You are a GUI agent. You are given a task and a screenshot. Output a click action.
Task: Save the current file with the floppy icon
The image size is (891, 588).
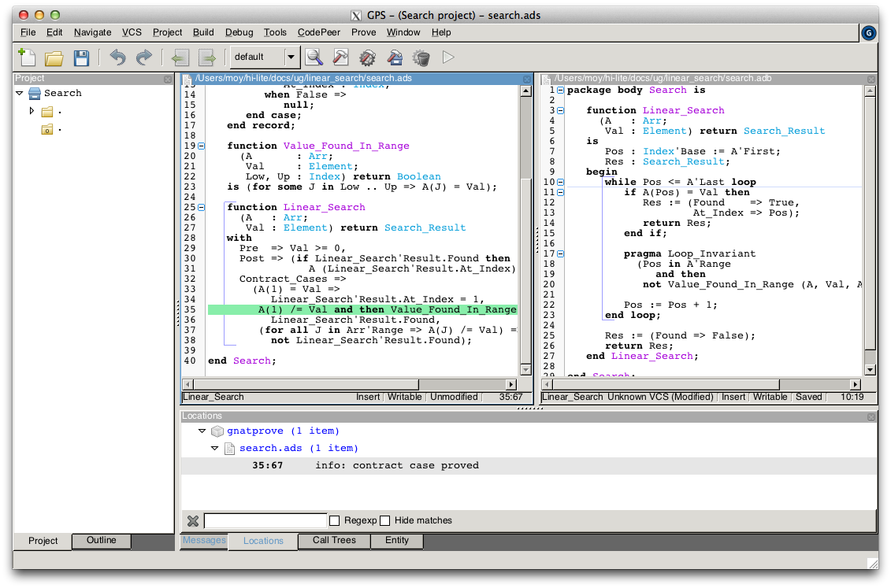tap(81, 58)
